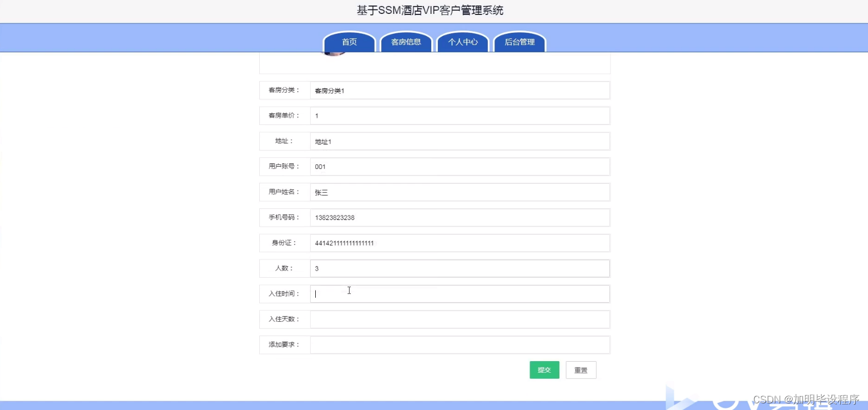Click the 客房分类 field showing 客房分类1
Screen dimensions: 868x410
[460, 90]
